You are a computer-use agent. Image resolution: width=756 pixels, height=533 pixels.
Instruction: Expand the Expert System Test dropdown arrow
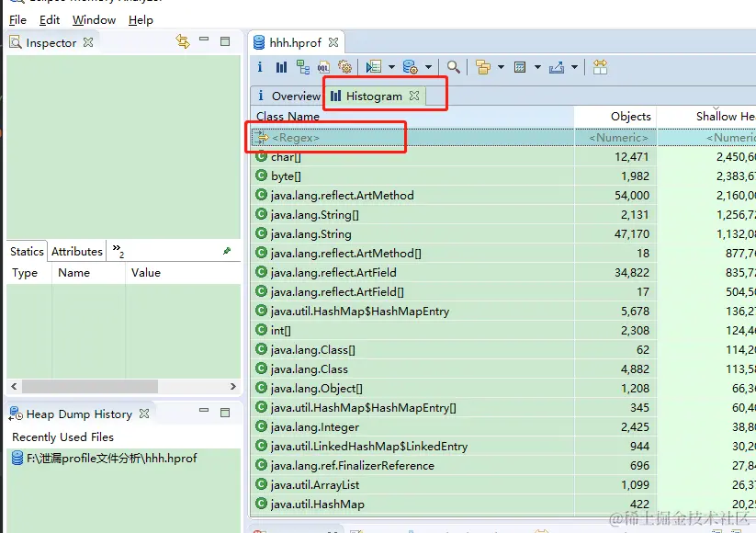(391, 67)
